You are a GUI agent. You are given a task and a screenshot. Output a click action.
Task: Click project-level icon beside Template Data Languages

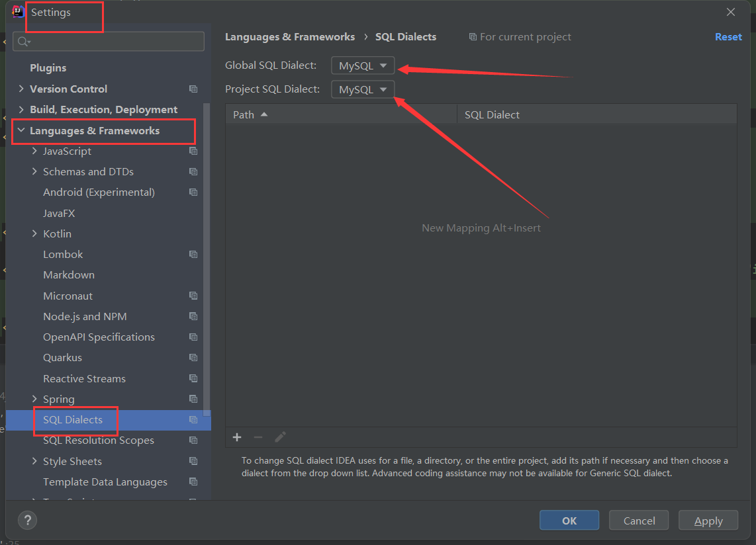pyautogui.click(x=193, y=482)
